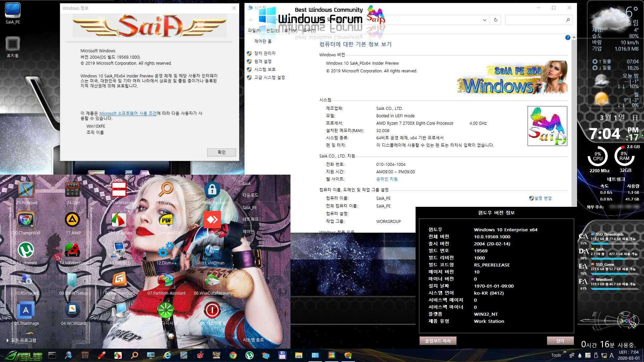Click the blue help question mark icon

pyautogui.click(x=568, y=38)
